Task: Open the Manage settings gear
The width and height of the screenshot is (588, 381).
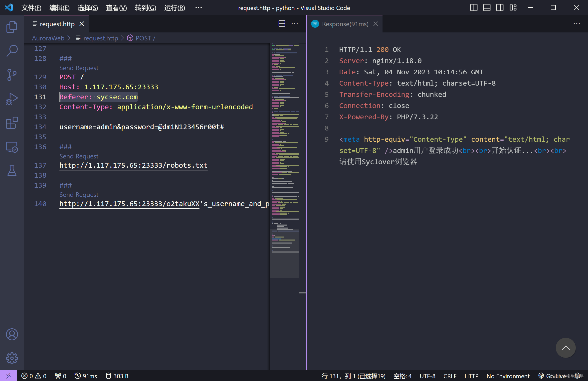Action: (x=12, y=358)
